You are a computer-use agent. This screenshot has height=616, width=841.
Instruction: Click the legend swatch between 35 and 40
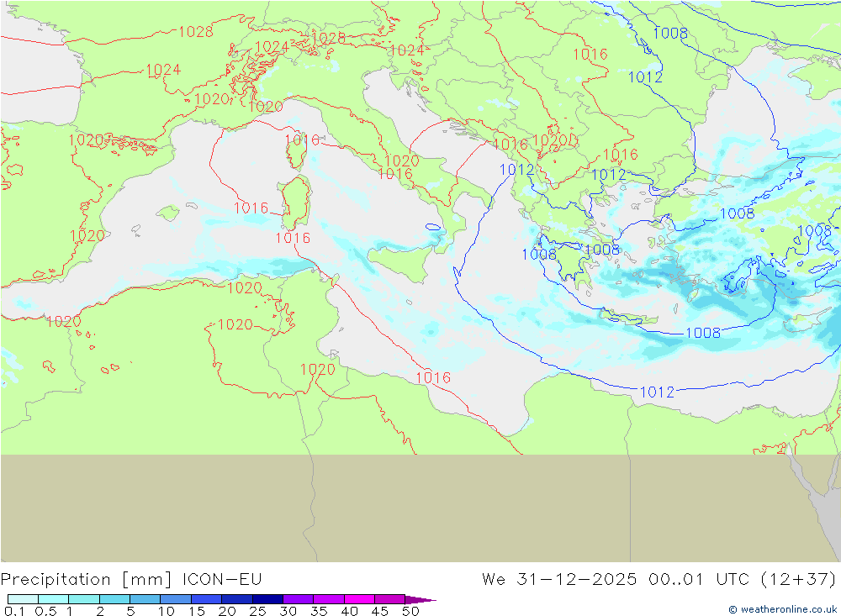point(329,599)
